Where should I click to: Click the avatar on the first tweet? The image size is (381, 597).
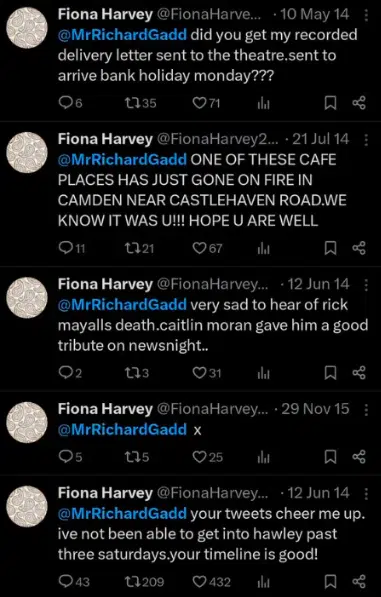(x=27, y=28)
